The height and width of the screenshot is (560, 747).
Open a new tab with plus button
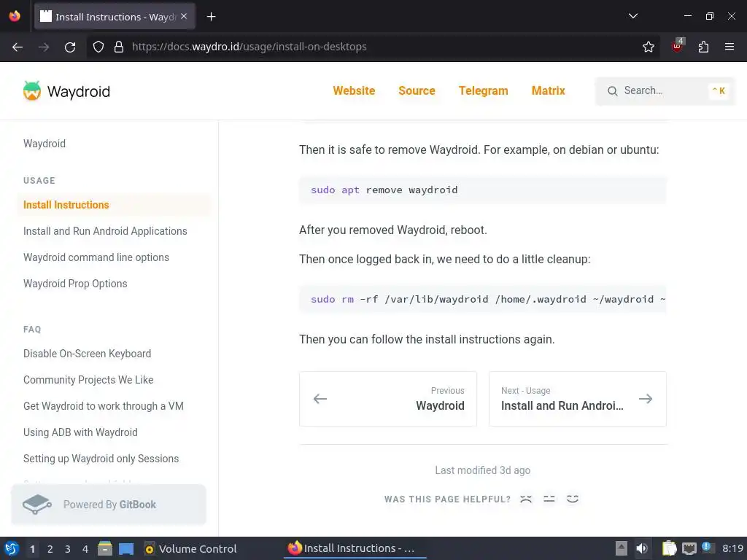211,17
